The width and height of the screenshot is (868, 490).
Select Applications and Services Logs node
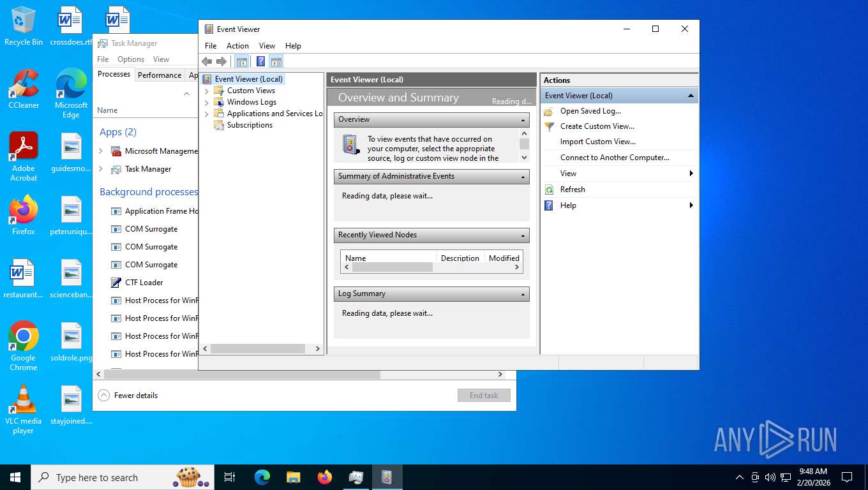tap(275, 114)
